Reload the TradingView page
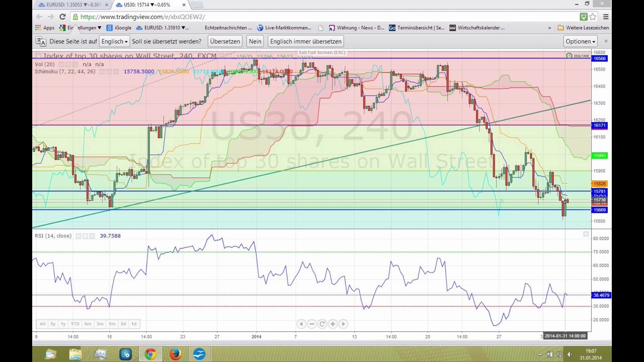The image size is (644, 362). pyautogui.click(x=62, y=17)
